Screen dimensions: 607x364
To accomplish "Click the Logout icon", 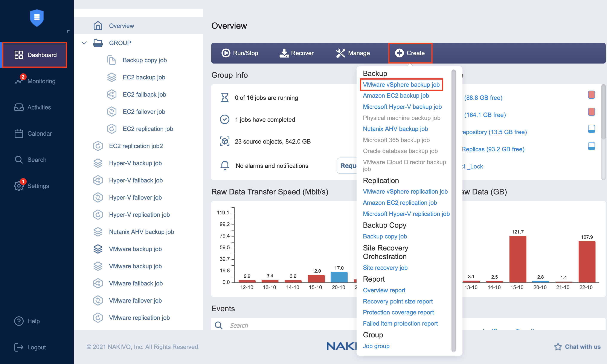I will [x=19, y=347].
